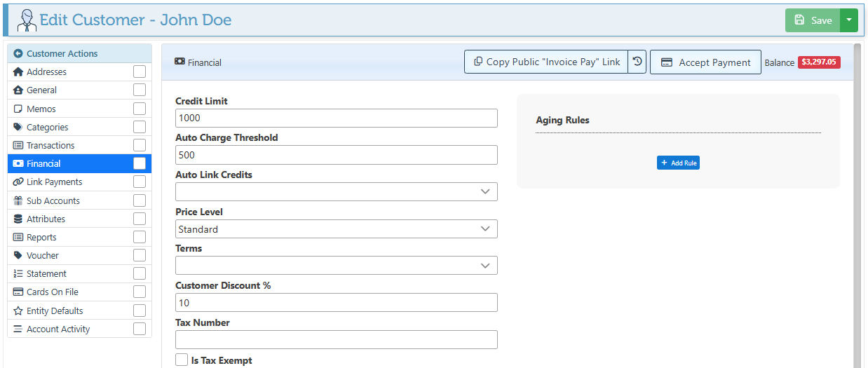Click the Addresses home icon in sidebar

point(18,71)
